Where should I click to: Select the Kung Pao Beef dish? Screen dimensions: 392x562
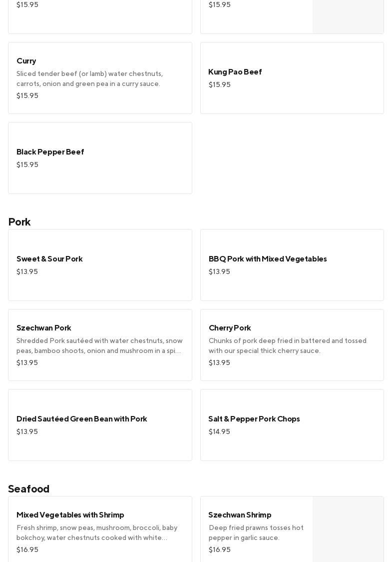pos(235,72)
